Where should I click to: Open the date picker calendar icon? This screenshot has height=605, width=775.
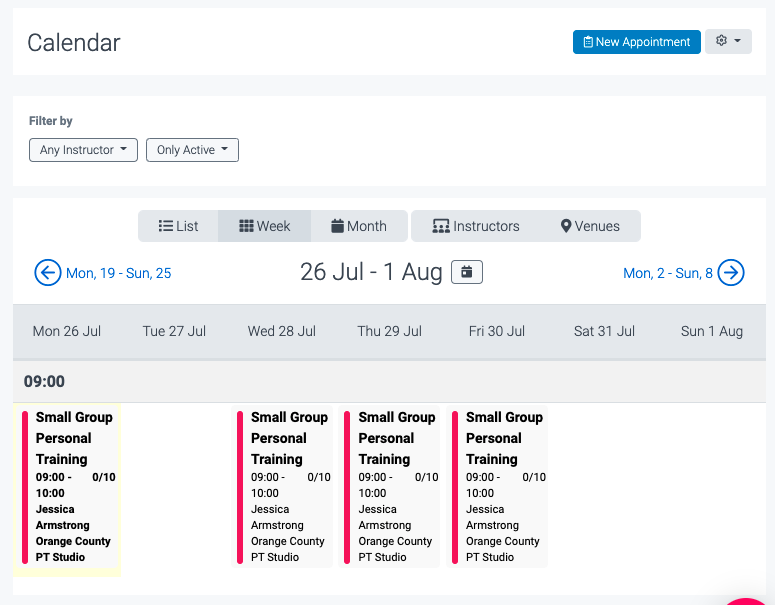tap(467, 272)
